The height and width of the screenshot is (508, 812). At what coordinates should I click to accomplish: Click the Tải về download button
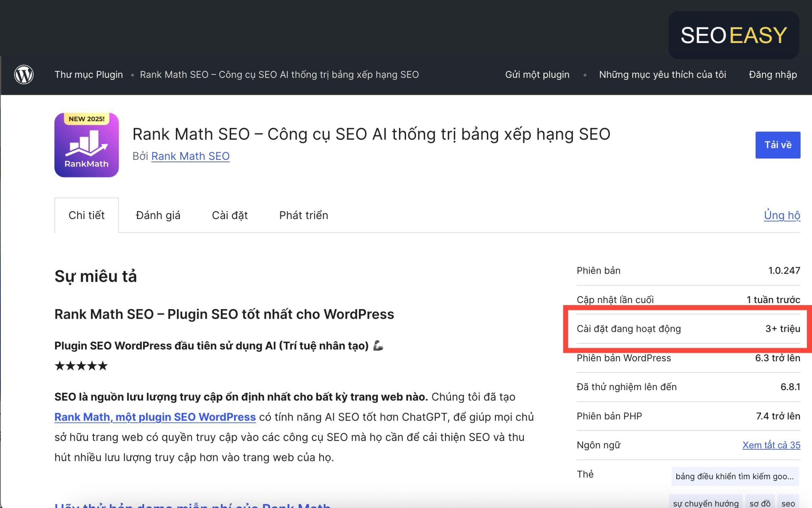[x=778, y=145]
